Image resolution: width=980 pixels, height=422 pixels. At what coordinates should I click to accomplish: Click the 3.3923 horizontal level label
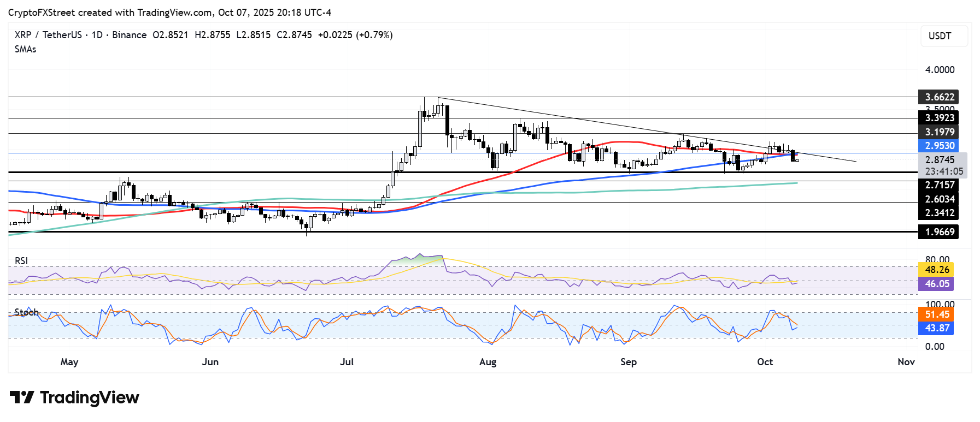(939, 118)
